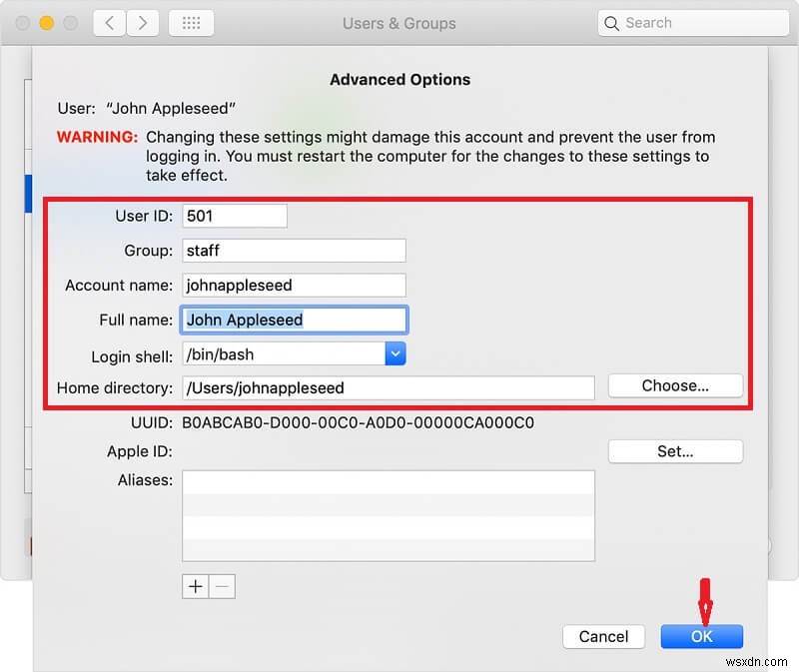
Task: Expand login shell options chevron
Action: (396, 353)
